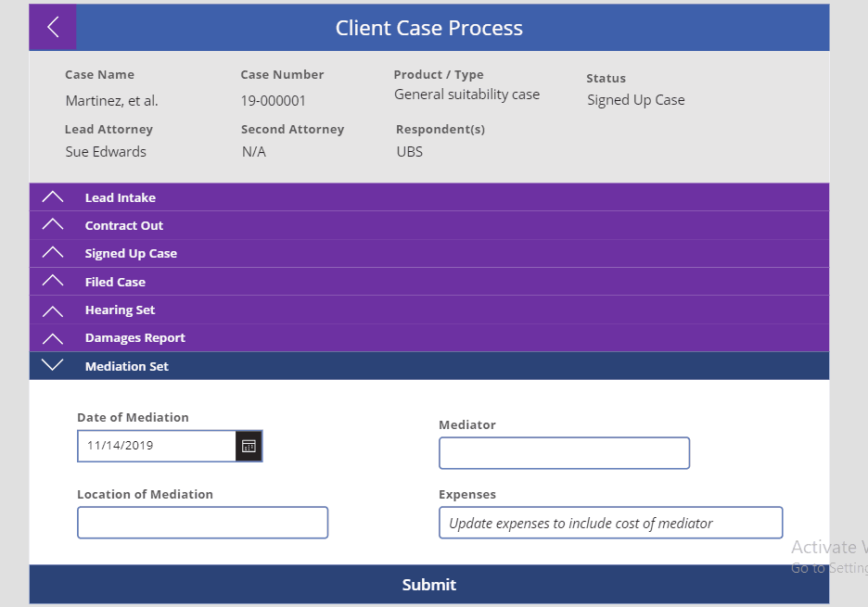The image size is (868, 607).
Task: Focus the Expenses input field
Action: tap(610, 523)
